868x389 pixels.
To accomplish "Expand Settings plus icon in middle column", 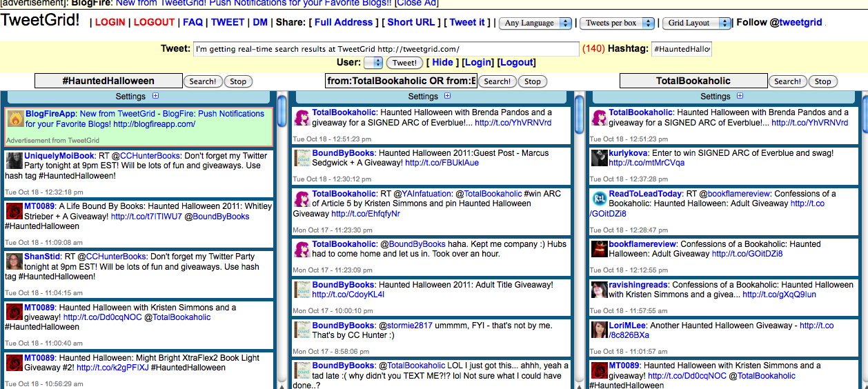I will coord(447,97).
